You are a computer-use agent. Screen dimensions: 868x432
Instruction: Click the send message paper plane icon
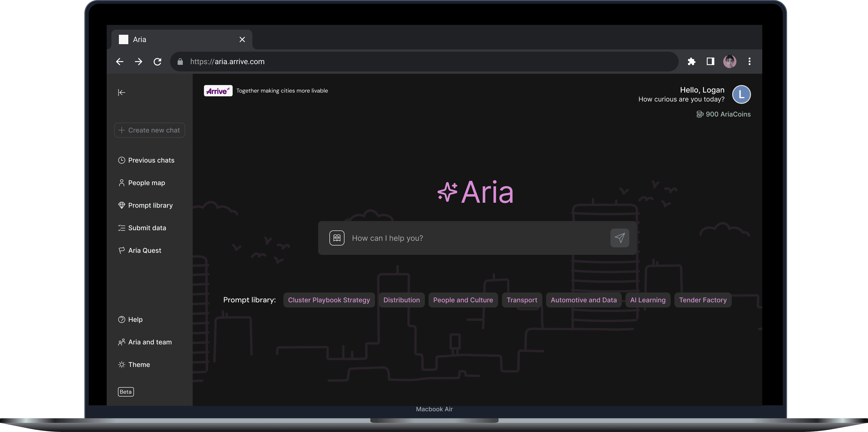coord(619,238)
